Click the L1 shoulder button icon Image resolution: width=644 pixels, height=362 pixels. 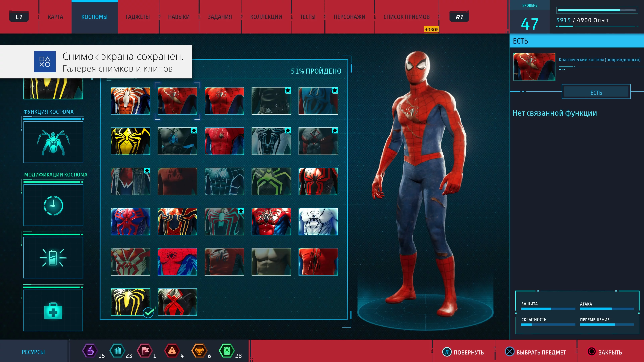pyautogui.click(x=19, y=17)
